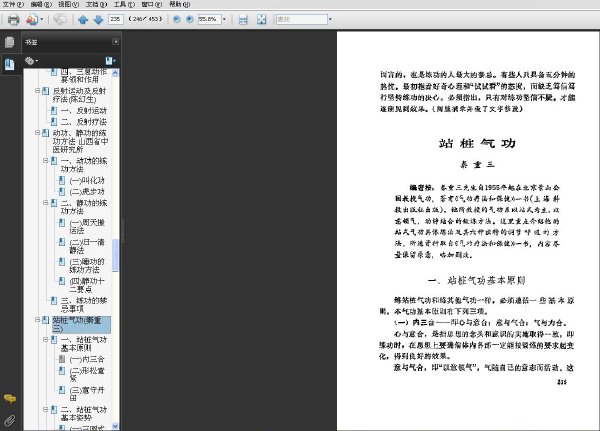Image resolution: width=600 pixels, height=431 pixels.
Task: Open the Pages thumbnail panel icon
Action: coord(10,42)
